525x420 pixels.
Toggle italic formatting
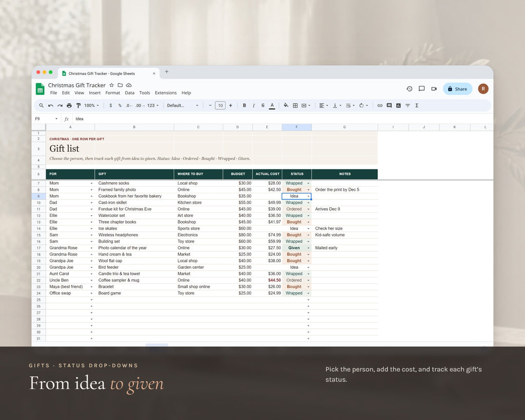tap(253, 106)
